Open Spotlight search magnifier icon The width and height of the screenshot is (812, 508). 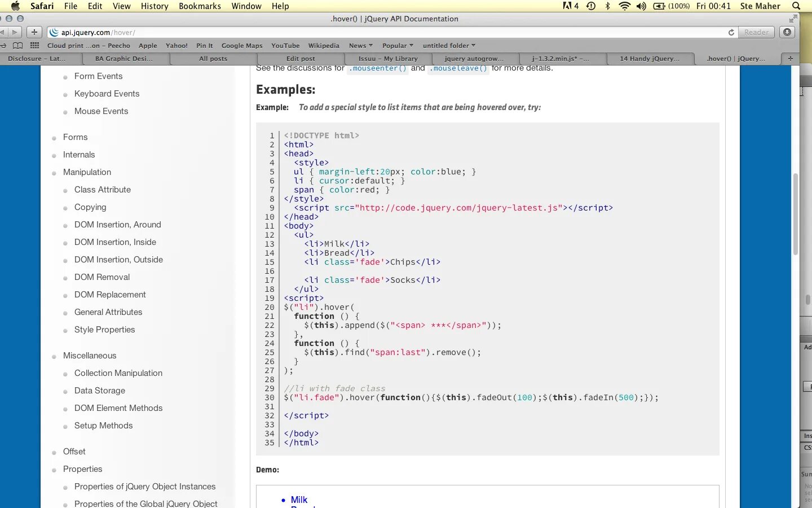[796, 6]
